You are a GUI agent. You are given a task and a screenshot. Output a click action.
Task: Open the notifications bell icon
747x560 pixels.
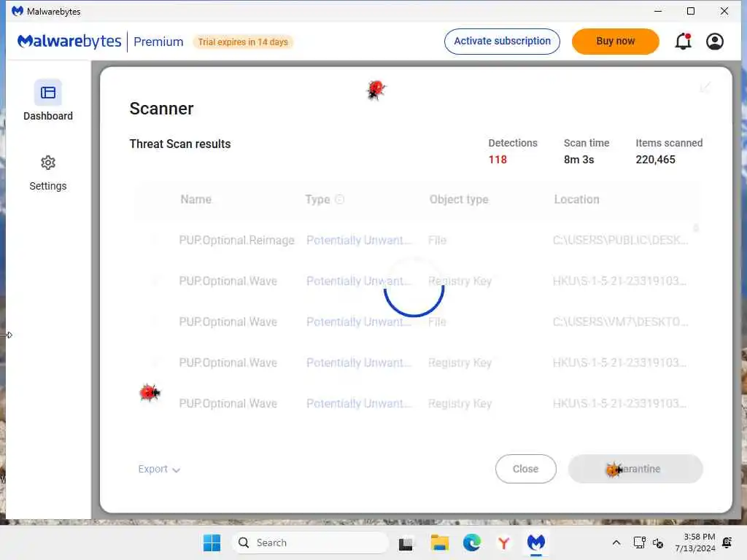coord(683,42)
